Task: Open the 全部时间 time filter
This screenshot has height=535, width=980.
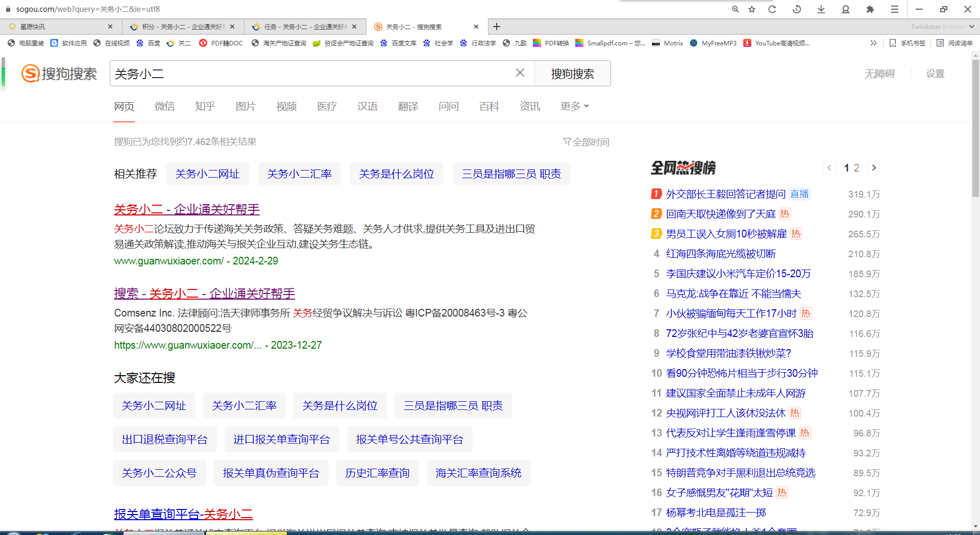Action: tap(586, 142)
